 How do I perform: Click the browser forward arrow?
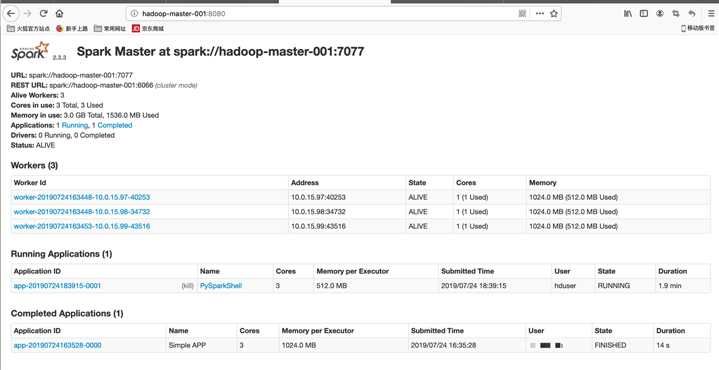coord(27,13)
